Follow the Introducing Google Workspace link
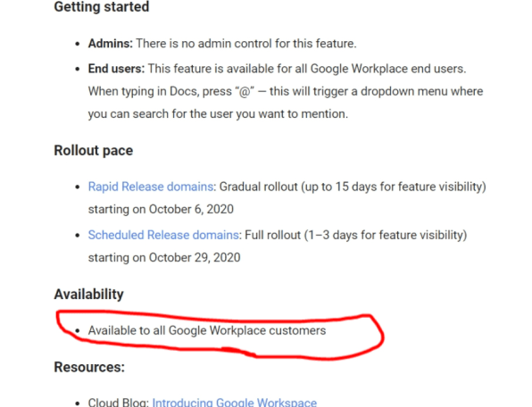532x407 pixels. pos(235,402)
